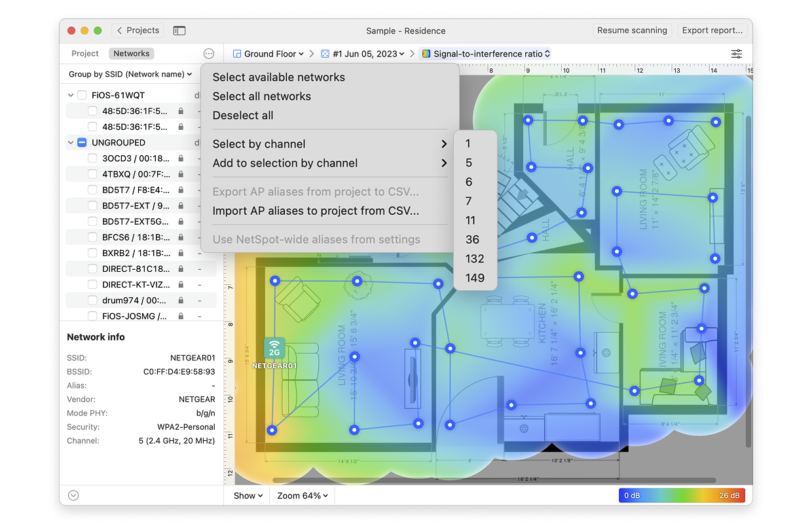Select channel 132 in submenu
The image size is (812, 524).
click(x=475, y=259)
